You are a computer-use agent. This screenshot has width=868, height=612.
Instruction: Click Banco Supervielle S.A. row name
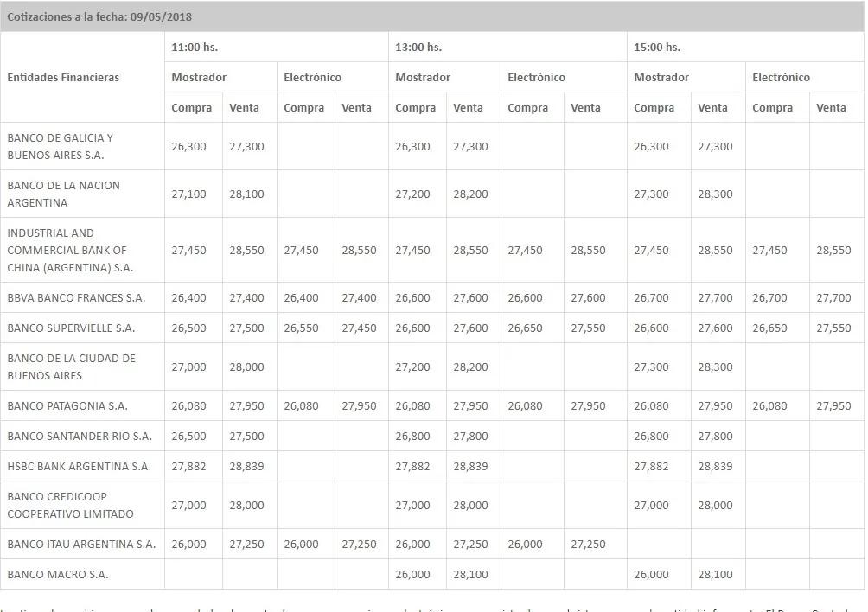pos(71,328)
